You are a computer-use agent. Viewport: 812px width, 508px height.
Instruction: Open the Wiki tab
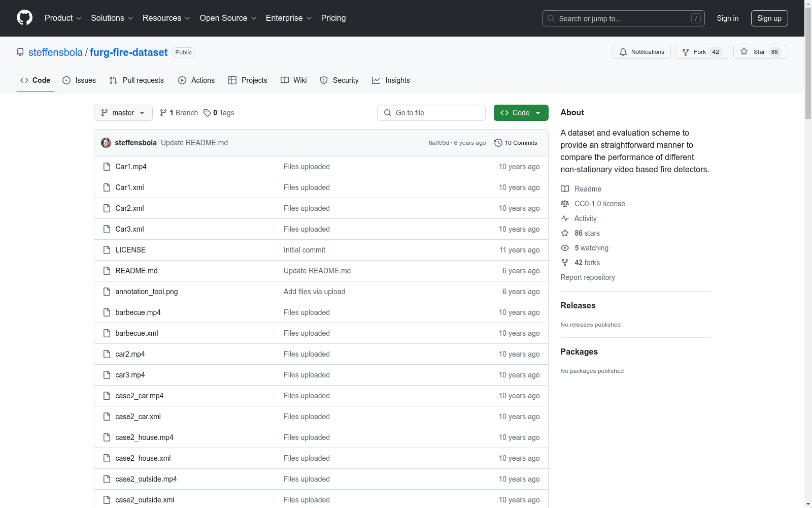[x=294, y=80]
